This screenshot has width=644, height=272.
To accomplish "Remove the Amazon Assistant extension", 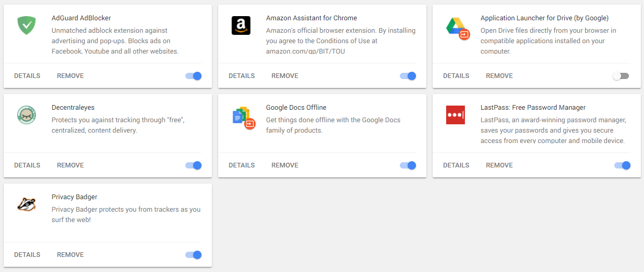I will (x=285, y=76).
